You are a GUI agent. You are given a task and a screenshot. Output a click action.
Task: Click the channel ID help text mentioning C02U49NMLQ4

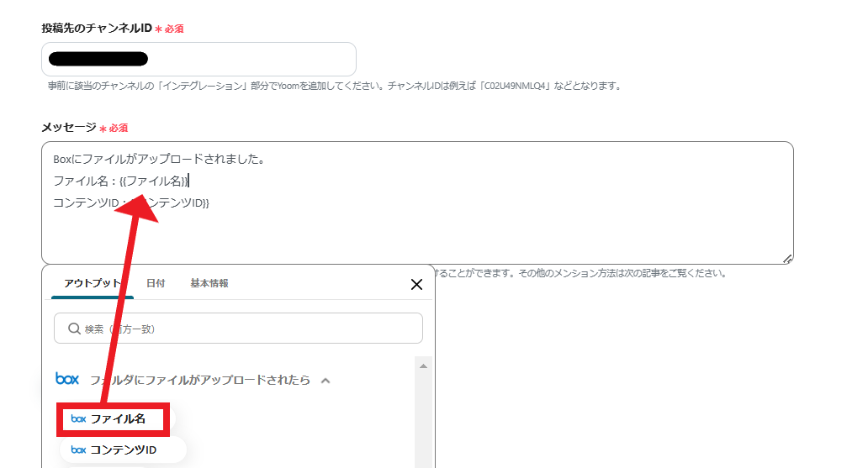(335, 86)
